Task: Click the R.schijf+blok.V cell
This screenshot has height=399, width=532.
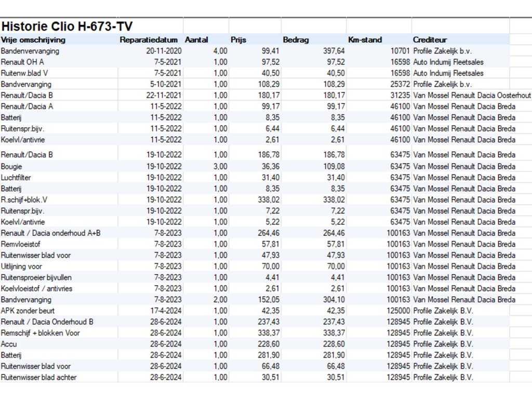Action: pyautogui.click(x=27, y=199)
